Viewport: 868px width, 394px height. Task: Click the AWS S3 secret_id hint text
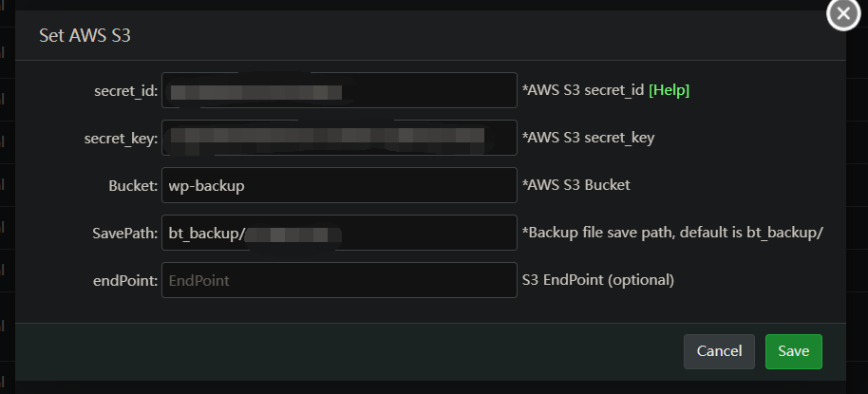pos(582,90)
